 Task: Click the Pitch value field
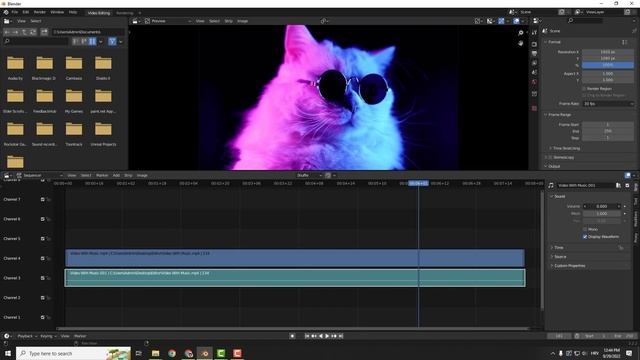[602, 213]
